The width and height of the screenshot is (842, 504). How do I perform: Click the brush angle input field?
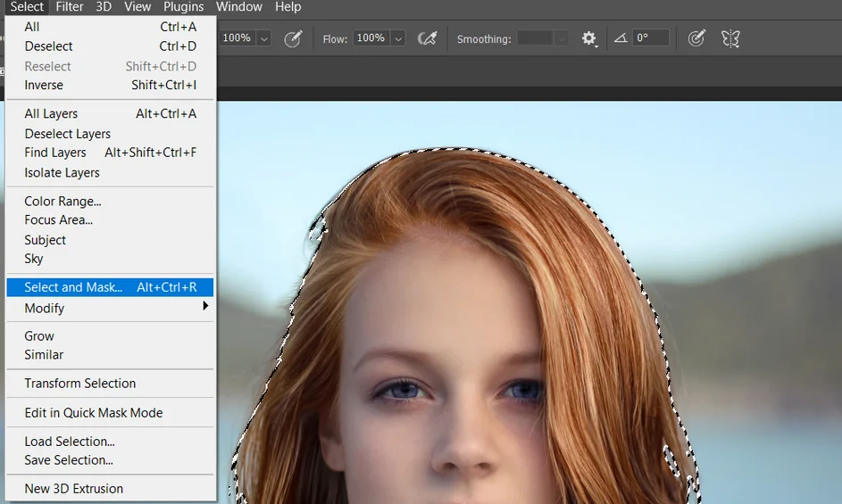pyautogui.click(x=650, y=38)
